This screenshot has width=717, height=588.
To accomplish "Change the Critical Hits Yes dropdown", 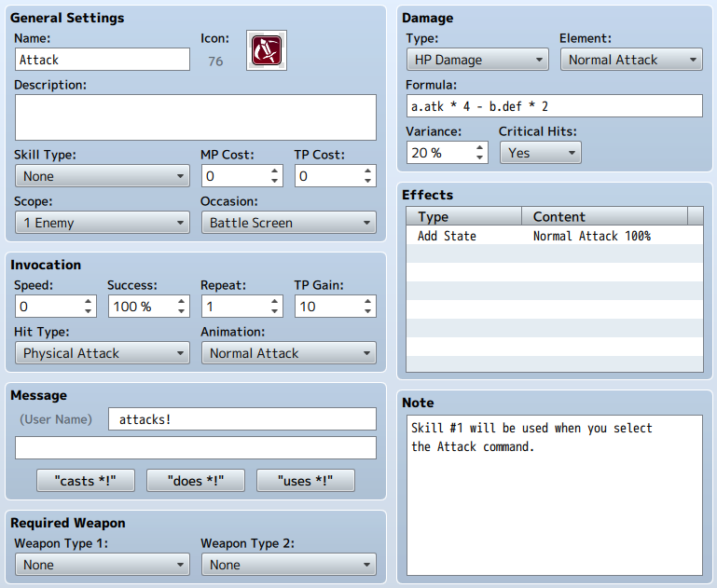I will [x=541, y=153].
